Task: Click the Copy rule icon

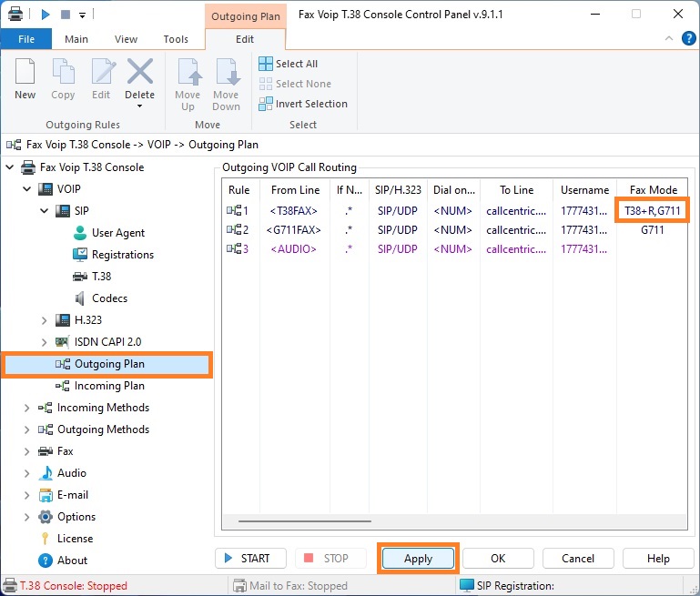Action: [63, 71]
